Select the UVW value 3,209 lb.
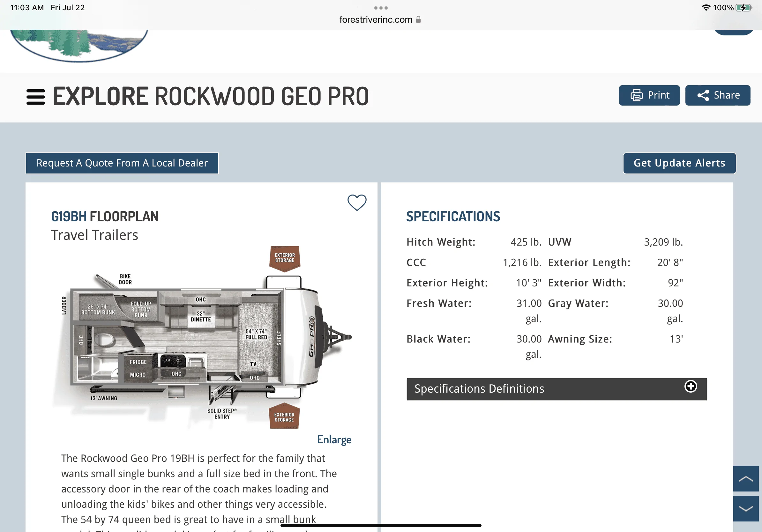 (x=663, y=242)
